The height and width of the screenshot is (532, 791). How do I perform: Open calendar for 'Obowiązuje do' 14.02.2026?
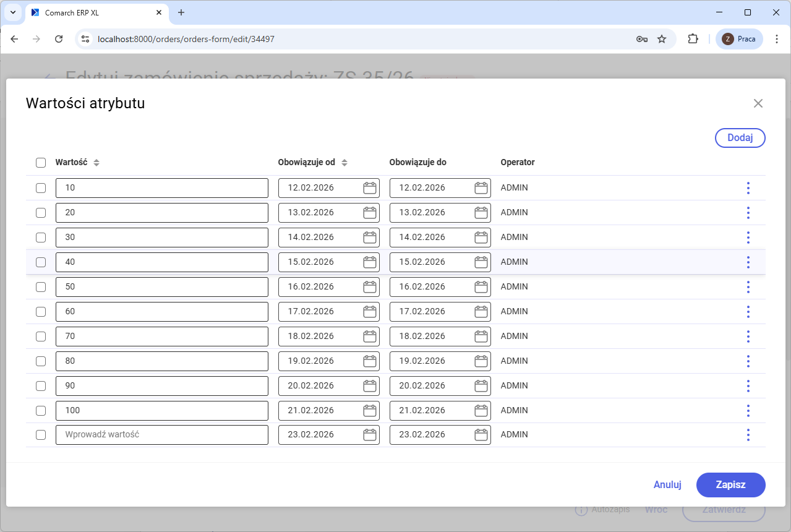481,238
